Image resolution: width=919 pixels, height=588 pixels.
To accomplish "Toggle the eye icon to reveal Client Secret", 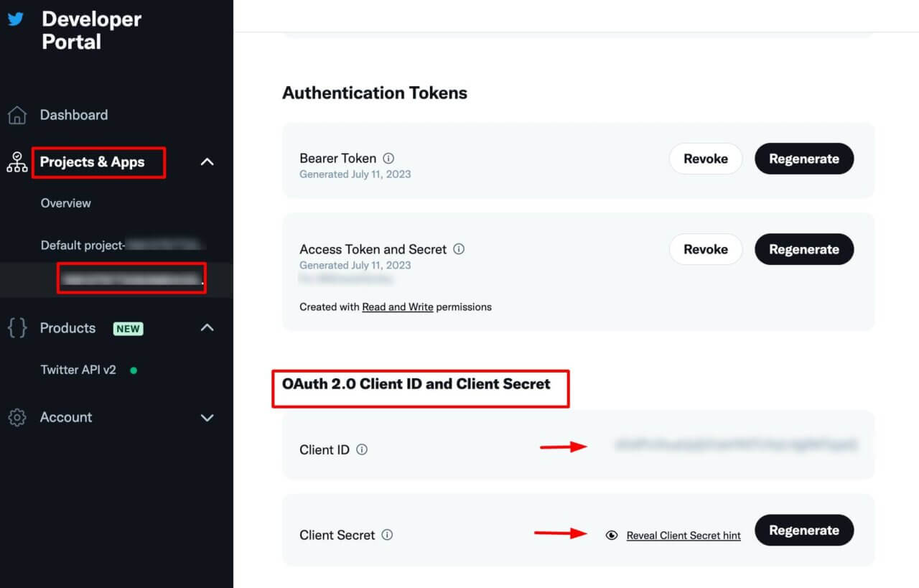I will (612, 536).
